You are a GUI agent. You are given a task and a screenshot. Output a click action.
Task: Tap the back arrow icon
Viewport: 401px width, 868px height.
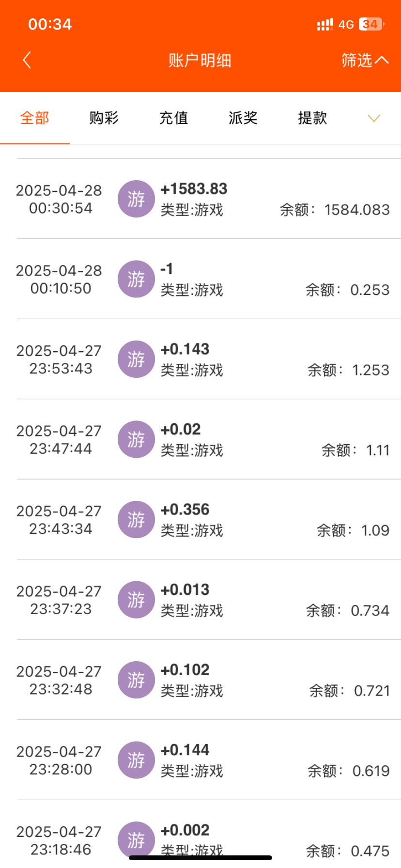point(27,60)
